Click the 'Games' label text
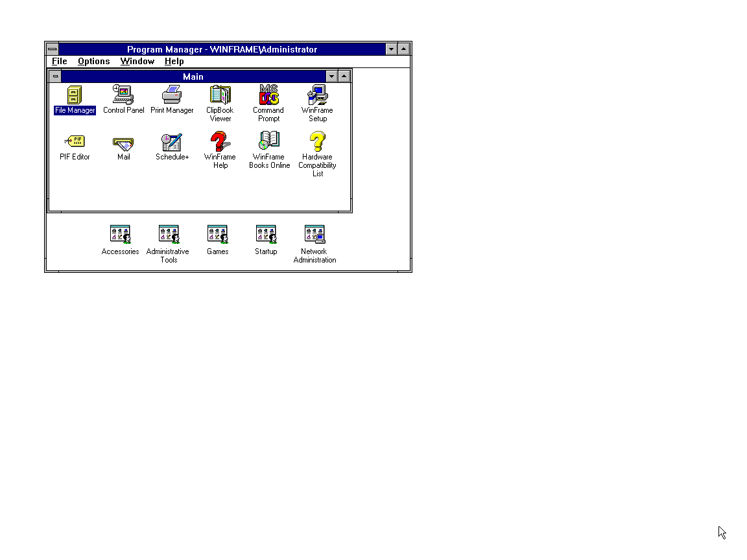The width and height of the screenshot is (747, 560). click(218, 251)
